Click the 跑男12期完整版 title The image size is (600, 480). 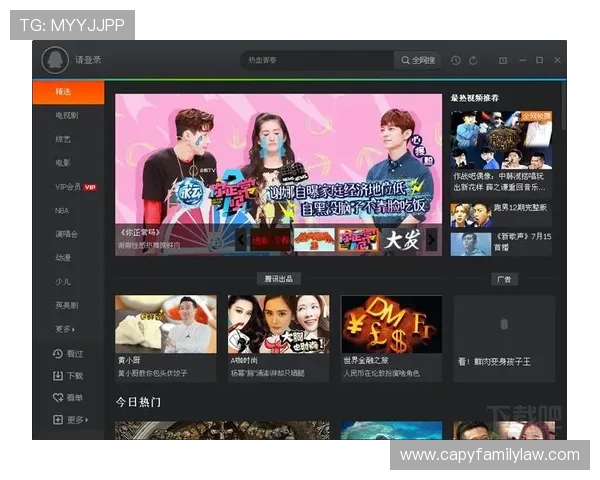[x=520, y=208]
